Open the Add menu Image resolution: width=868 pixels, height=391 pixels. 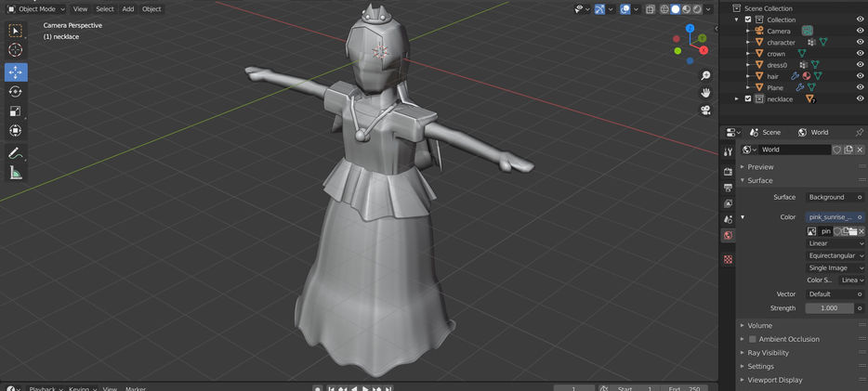coord(128,9)
